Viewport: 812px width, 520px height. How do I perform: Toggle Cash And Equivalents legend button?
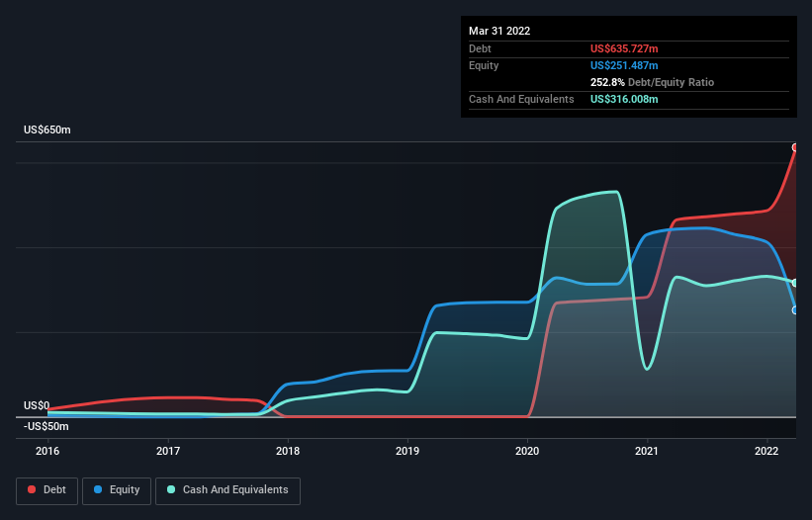pyautogui.click(x=227, y=490)
